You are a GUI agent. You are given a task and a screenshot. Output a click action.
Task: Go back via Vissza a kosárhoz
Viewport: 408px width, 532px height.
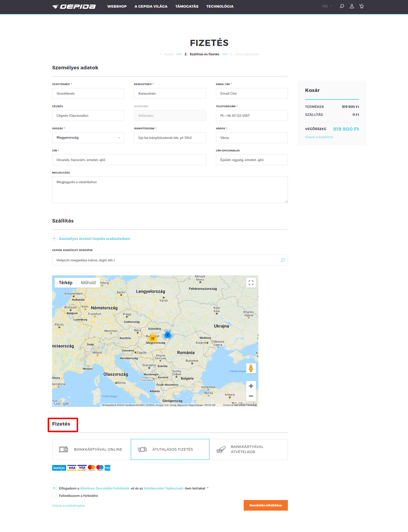[x=319, y=137]
